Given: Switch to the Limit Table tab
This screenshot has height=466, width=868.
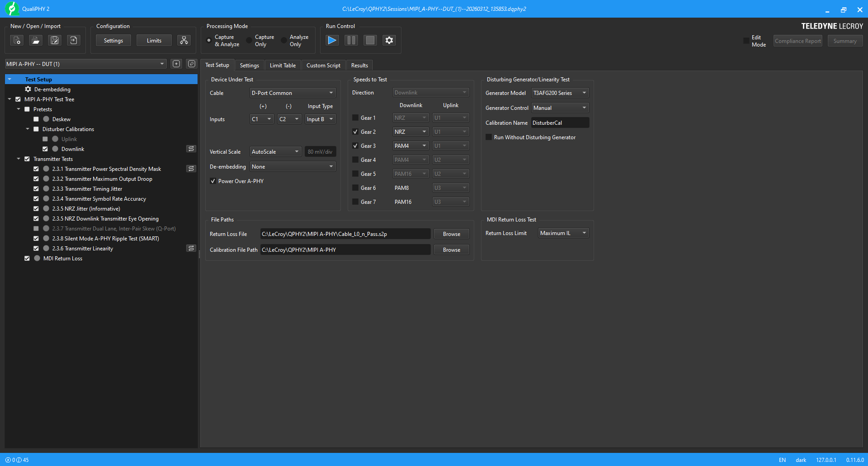Looking at the screenshot, I should 283,66.
